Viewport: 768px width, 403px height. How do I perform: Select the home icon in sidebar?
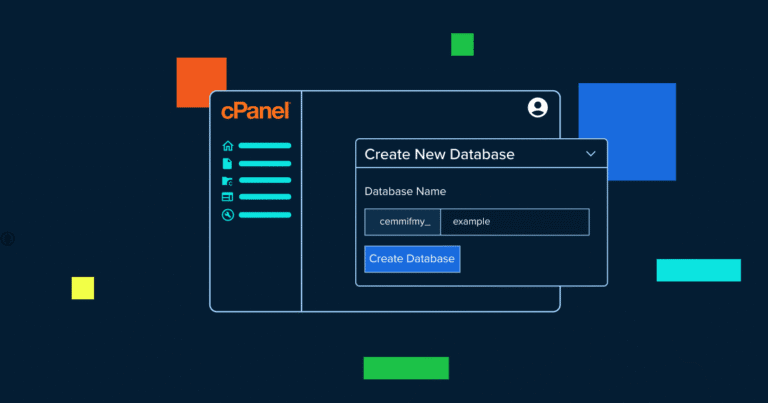(228, 145)
